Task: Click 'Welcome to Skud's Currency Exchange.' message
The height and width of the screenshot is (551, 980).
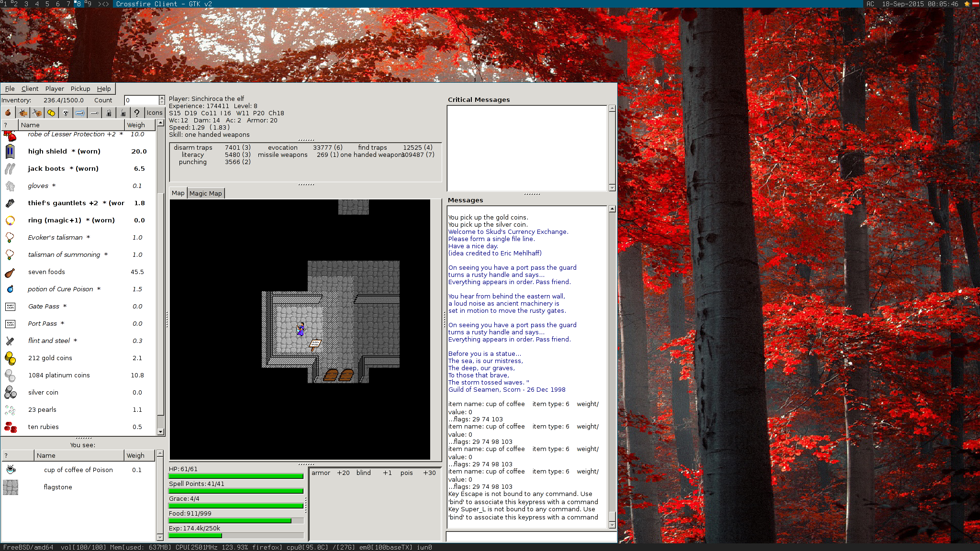Action: coord(508,231)
